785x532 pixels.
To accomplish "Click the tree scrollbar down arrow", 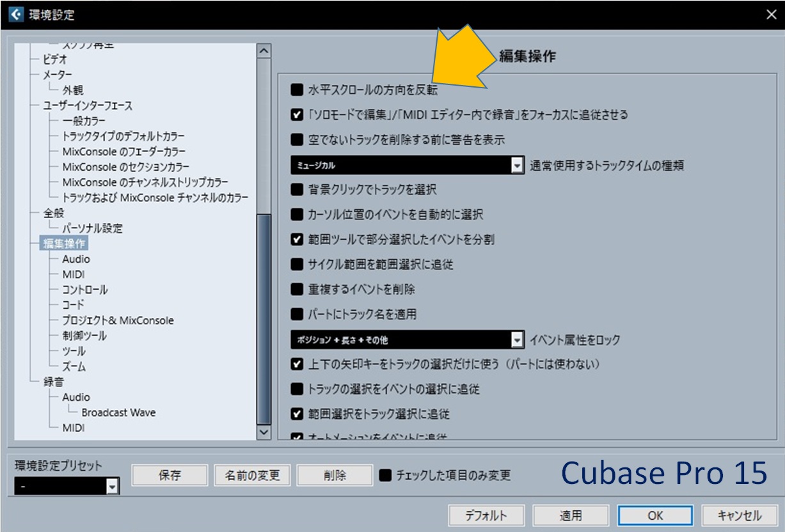I will pyautogui.click(x=264, y=432).
